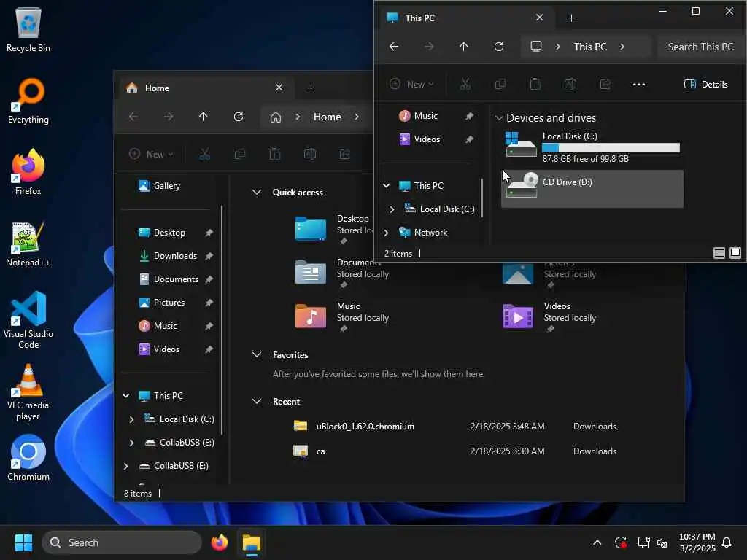Image resolution: width=747 pixels, height=560 pixels.
Task: Expand Local Disk (C:) in This PC sidebar
Action: pos(392,209)
